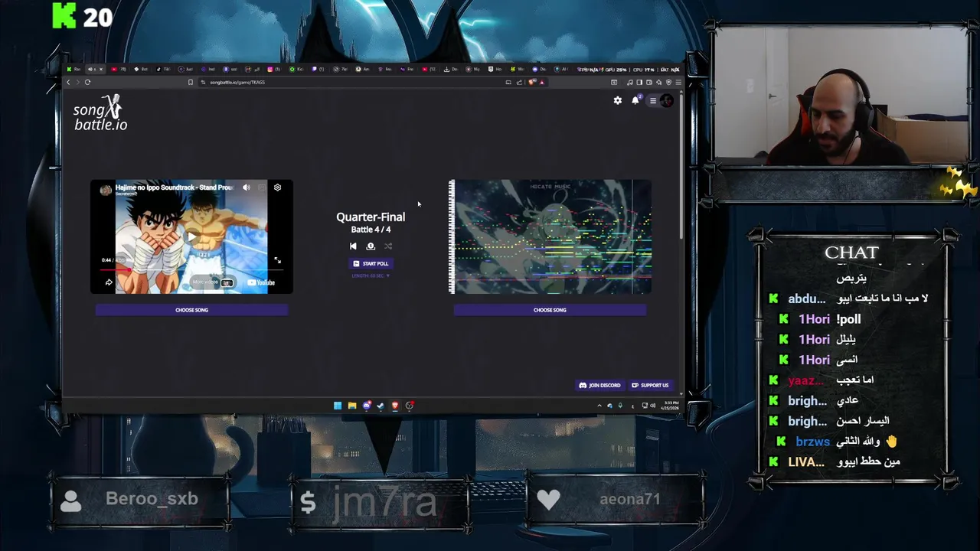This screenshot has width=980, height=551.
Task: Switch to the first YouTube browser tab
Action: coord(119,70)
